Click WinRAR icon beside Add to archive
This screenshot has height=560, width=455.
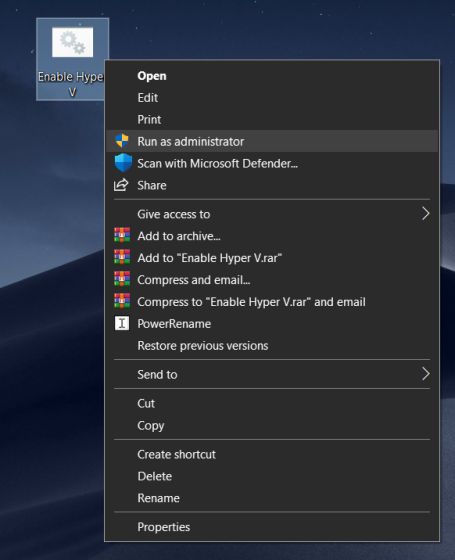[x=122, y=235]
